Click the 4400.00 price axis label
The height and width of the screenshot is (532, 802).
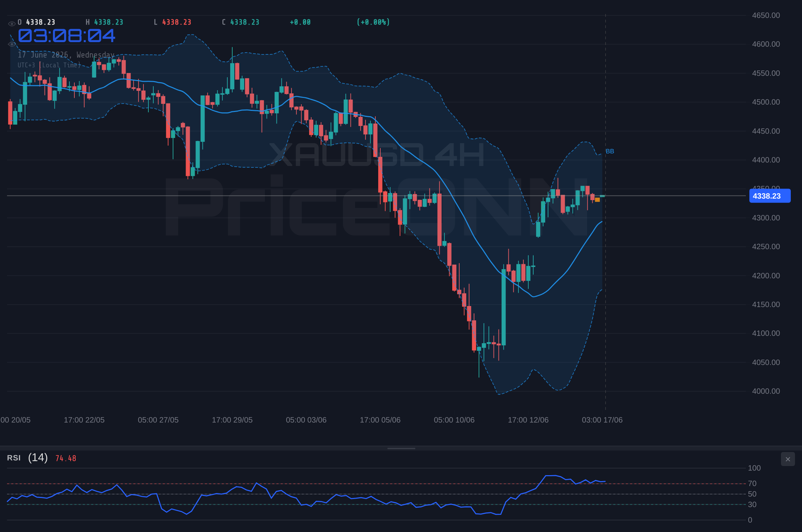[766, 160]
